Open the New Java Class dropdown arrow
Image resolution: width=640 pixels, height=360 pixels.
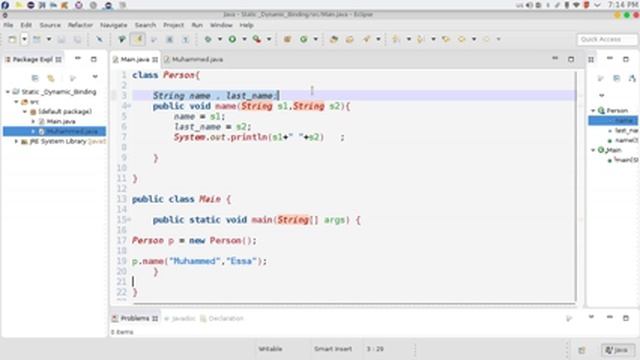coord(316,39)
